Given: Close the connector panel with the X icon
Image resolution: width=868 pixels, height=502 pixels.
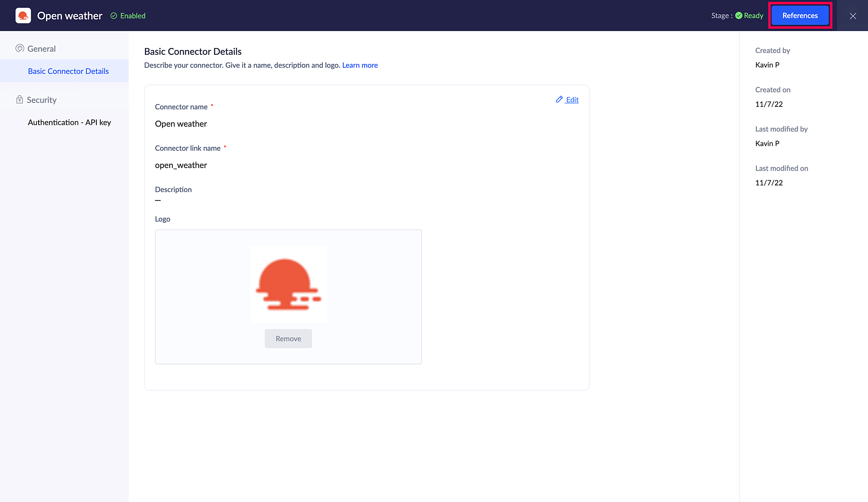Looking at the screenshot, I should [x=852, y=16].
